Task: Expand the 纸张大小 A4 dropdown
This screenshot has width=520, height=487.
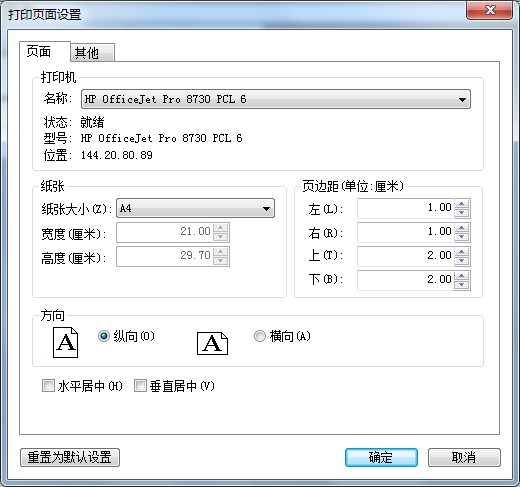Action: [x=195, y=208]
